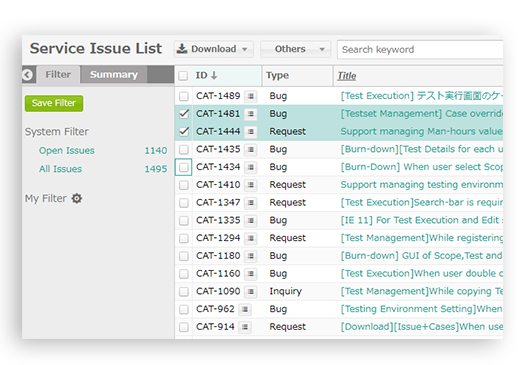
Task: Open the detail icon next to CAT-1180
Action: click(x=251, y=256)
